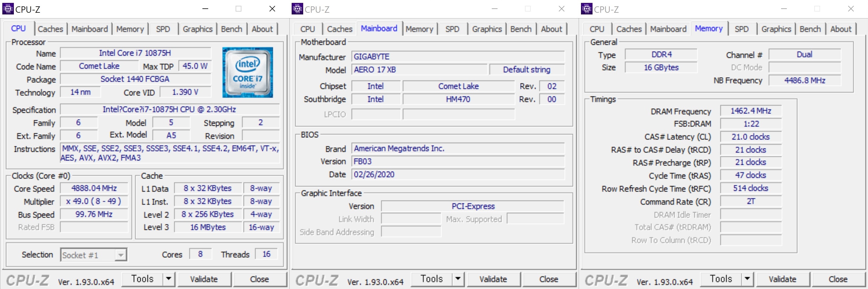Open Graphics tab in Memory window
The height and width of the screenshot is (289, 868).
pos(776,29)
